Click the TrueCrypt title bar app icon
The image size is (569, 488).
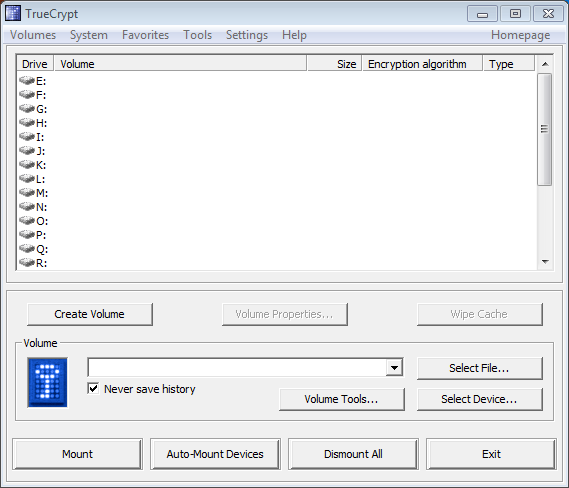(x=13, y=14)
